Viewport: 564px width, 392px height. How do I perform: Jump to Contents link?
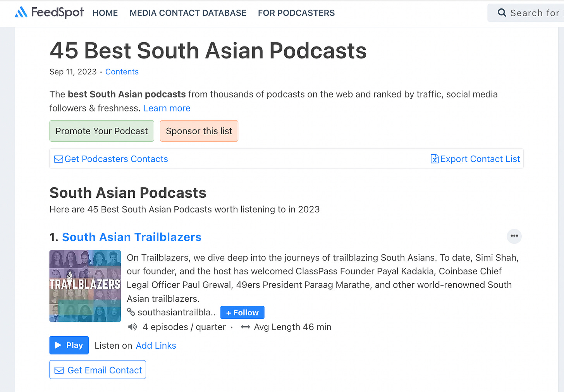pos(122,72)
